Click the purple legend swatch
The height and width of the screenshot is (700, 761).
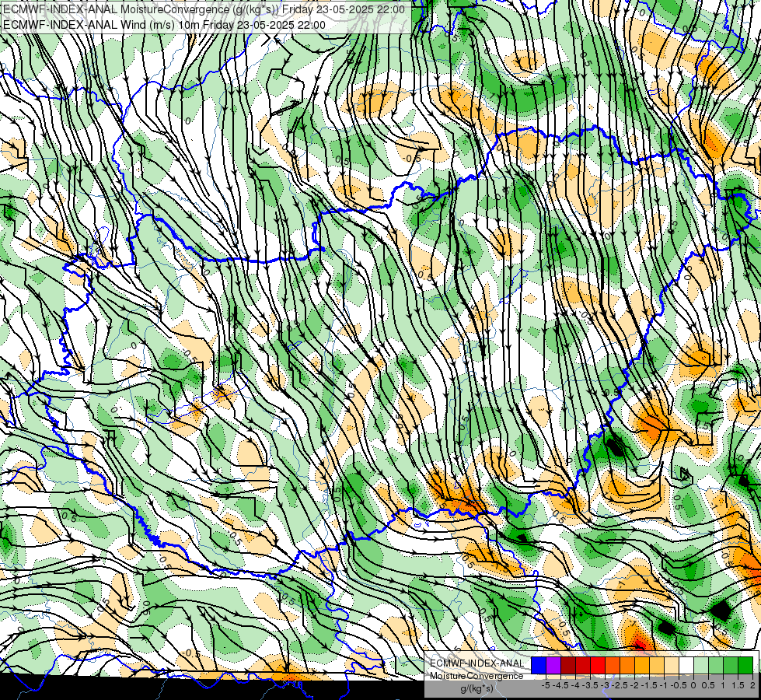pyautogui.click(x=553, y=666)
